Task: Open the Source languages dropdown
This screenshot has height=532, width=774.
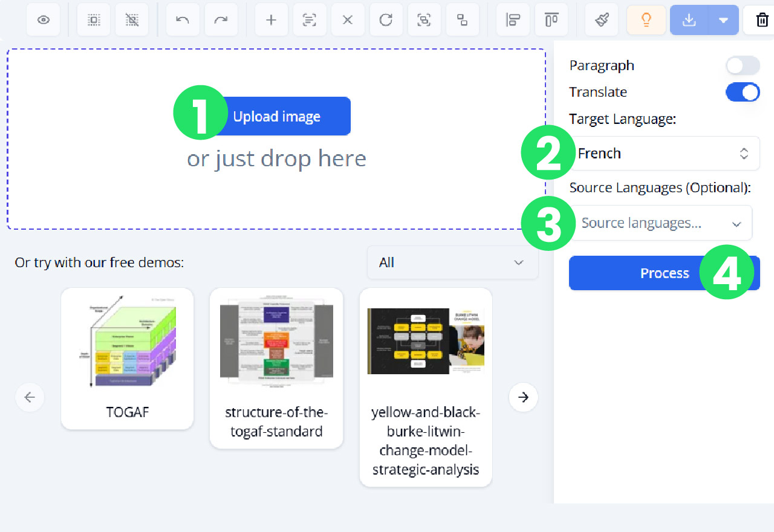Action: click(x=661, y=222)
